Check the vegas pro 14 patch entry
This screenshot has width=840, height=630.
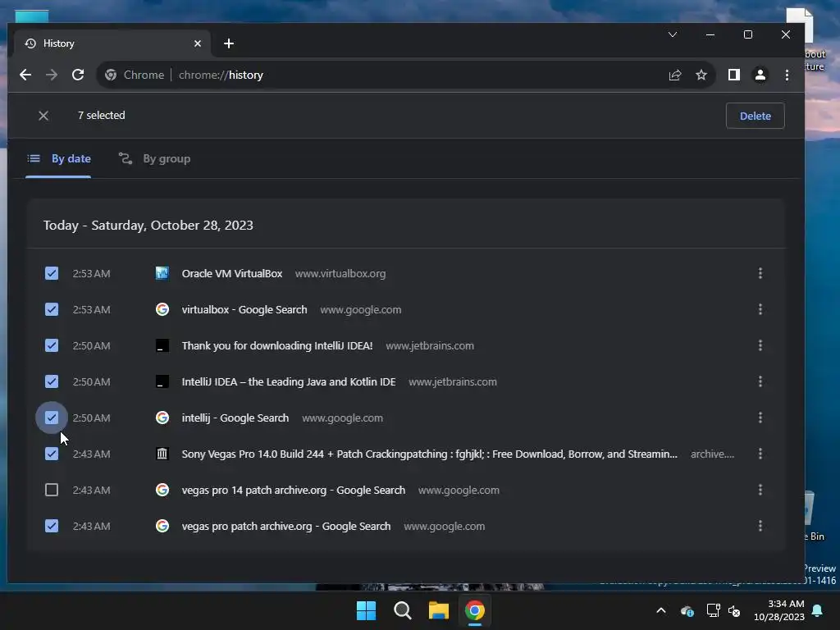[x=52, y=490]
